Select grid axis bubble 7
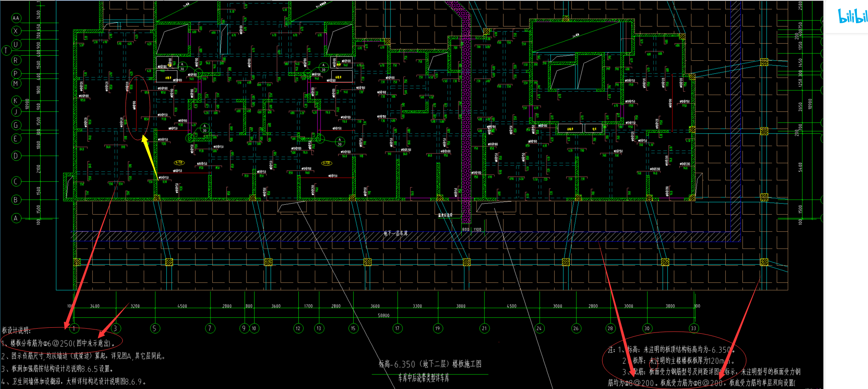868x389 pixels. coord(210,329)
